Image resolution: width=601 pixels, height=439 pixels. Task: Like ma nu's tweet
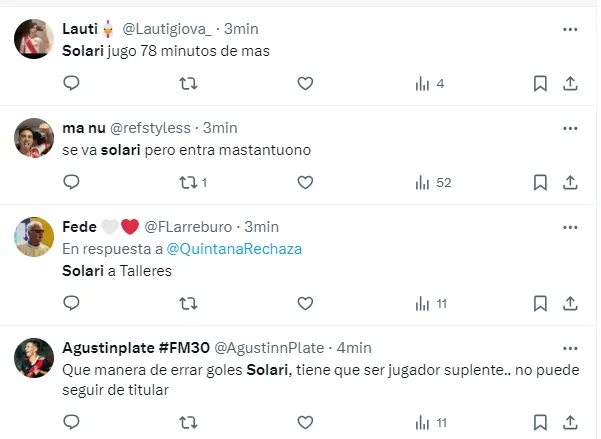coord(305,182)
